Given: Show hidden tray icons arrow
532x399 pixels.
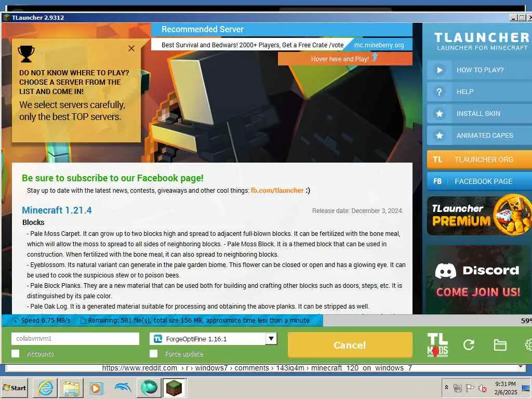Looking at the screenshot, I should (x=446, y=388).
